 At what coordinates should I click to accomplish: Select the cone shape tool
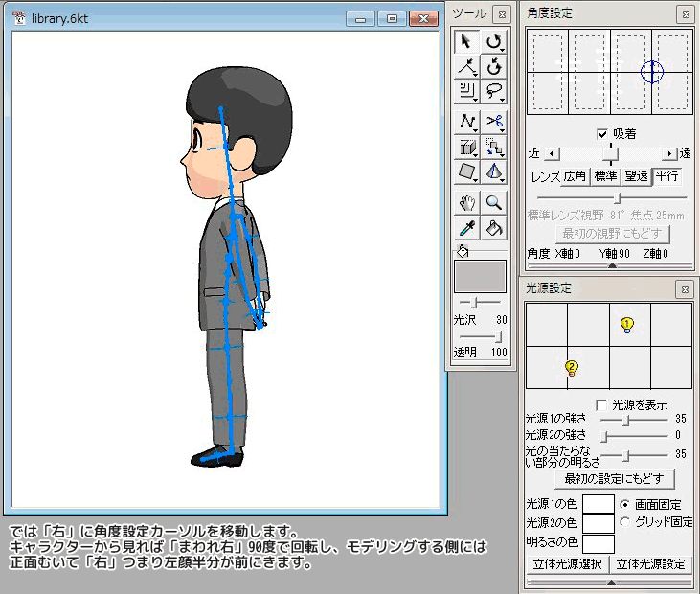[494, 172]
